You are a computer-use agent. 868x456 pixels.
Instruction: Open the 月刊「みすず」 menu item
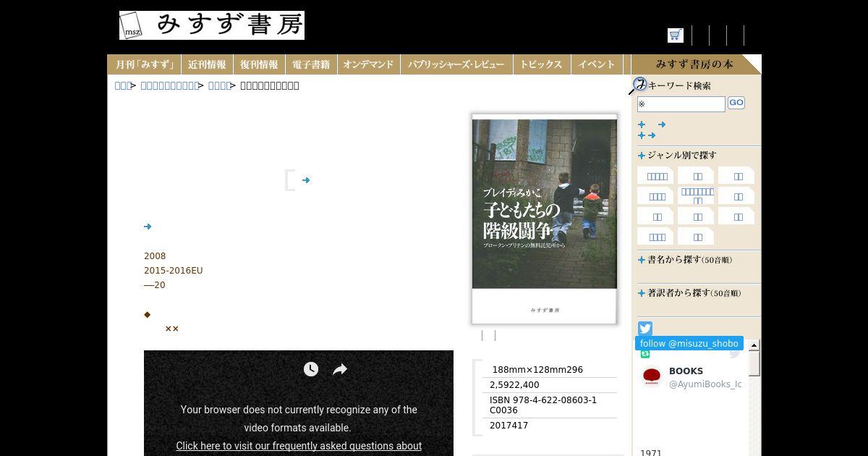[145, 64]
